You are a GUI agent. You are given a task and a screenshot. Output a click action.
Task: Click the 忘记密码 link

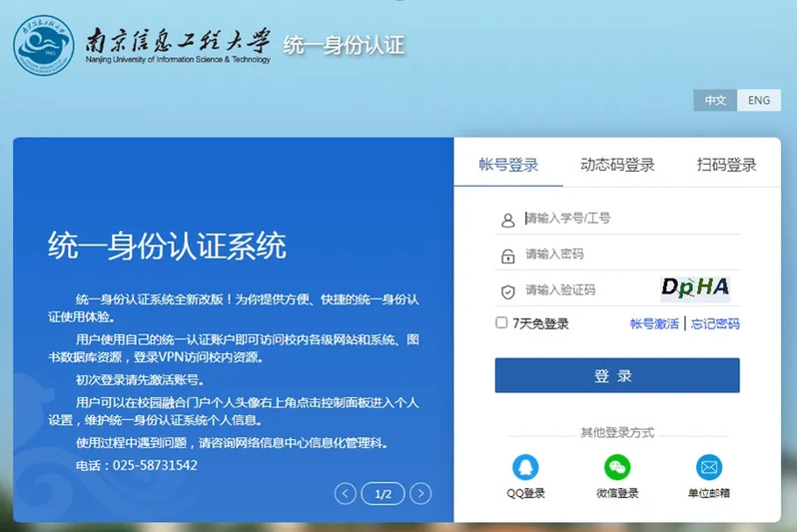click(715, 323)
